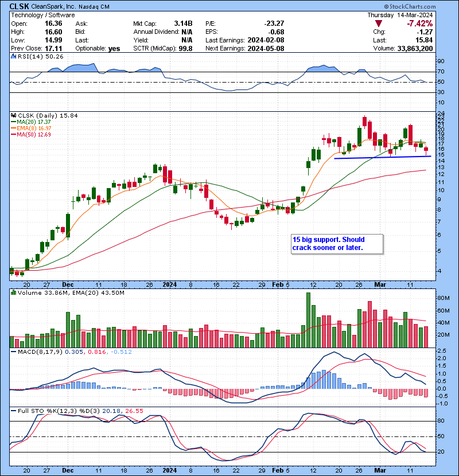This screenshot has height=476, width=459.
Task: Click the SCTR (MidCap) value 99.8
Action: 185,48
